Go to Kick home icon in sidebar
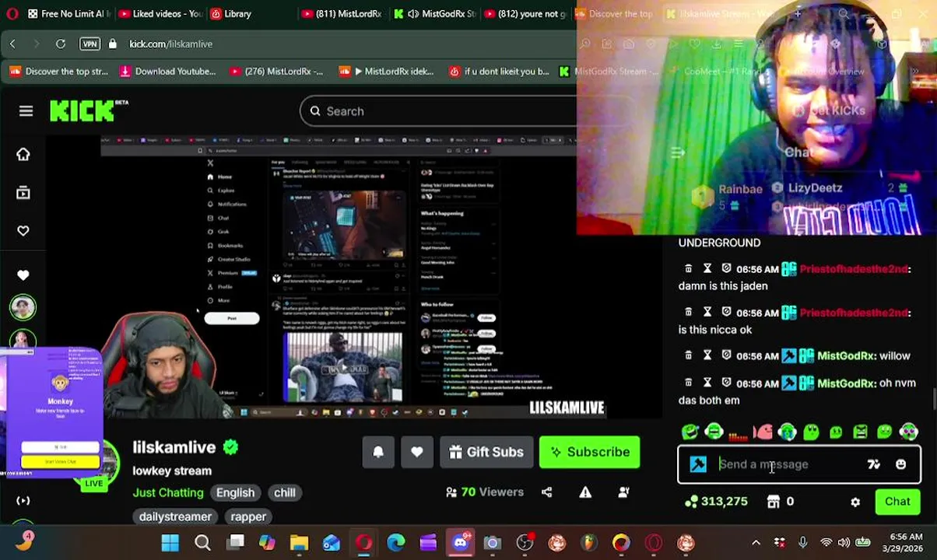937x560 pixels. pos(23,154)
